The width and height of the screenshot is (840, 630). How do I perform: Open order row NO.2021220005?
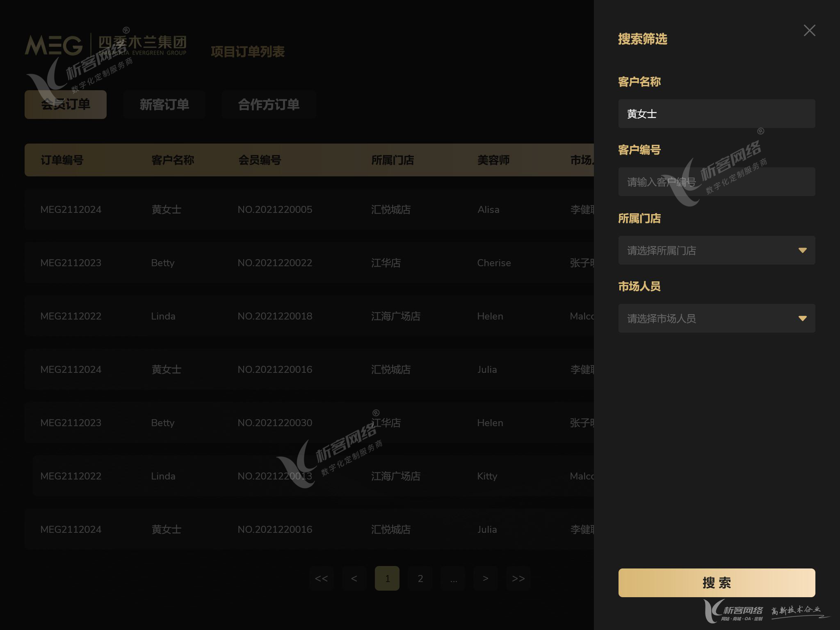309,209
